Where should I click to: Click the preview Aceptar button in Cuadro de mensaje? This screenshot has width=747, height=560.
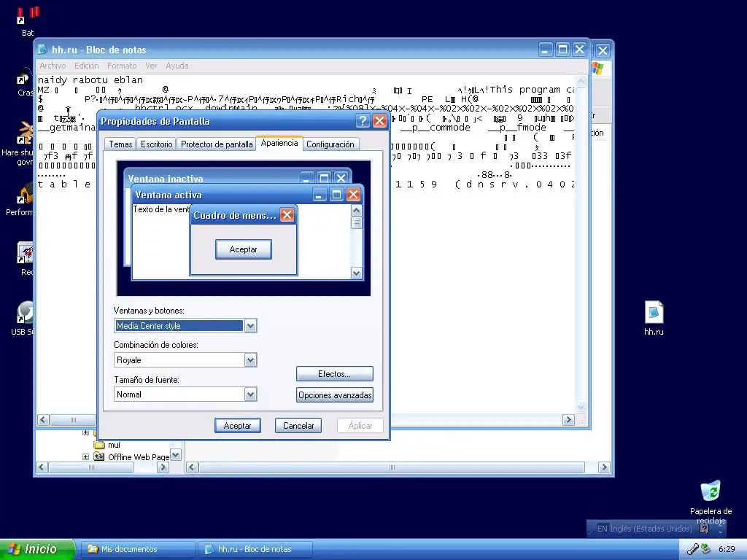click(x=244, y=249)
